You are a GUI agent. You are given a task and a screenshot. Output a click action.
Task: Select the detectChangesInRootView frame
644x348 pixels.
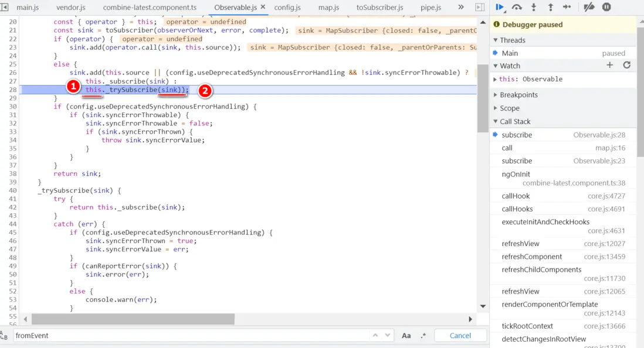(x=564, y=340)
